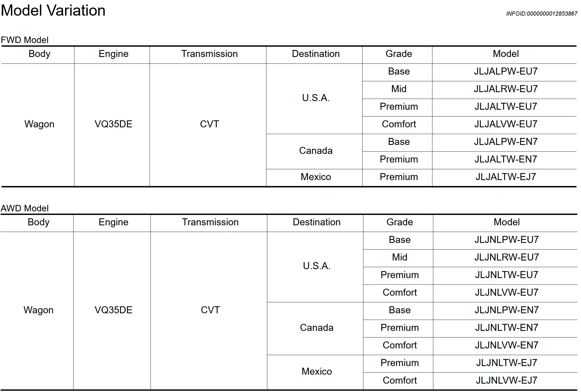The height and width of the screenshot is (392, 581).
Task: Select the FWD Model table title
Action: (25, 40)
